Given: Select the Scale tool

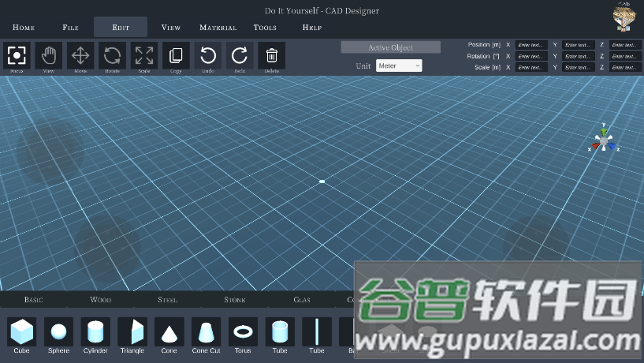Looking at the screenshot, I should [144, 55].
